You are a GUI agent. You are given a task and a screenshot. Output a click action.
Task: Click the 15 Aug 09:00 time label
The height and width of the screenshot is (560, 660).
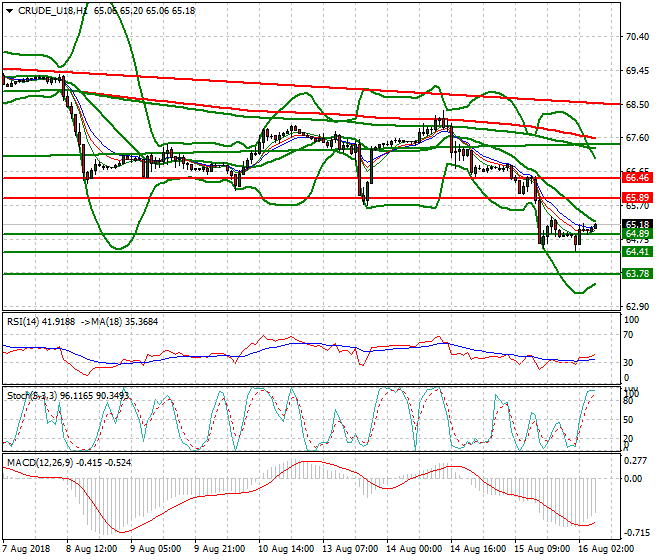coord(541,549)
